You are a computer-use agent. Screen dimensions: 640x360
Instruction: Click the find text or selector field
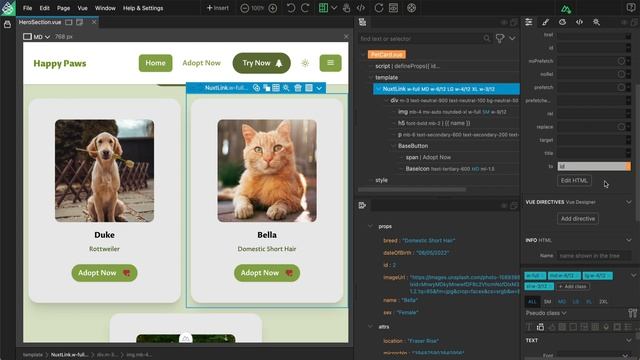[x=420, y=39]
